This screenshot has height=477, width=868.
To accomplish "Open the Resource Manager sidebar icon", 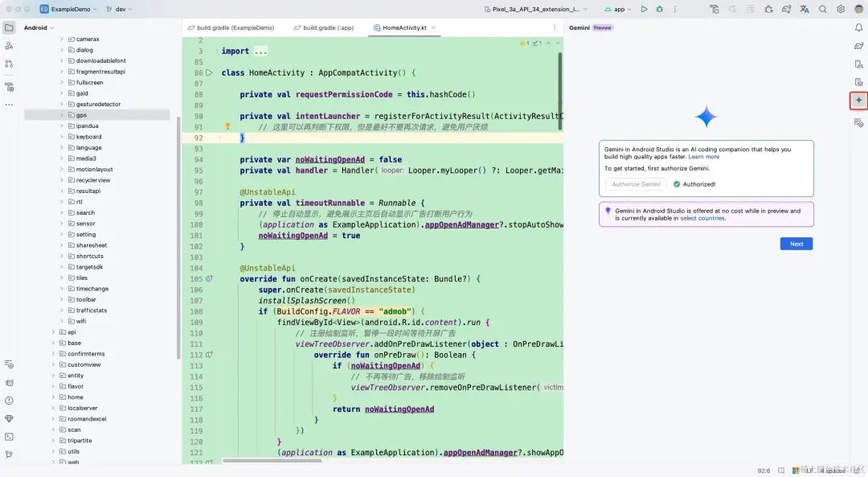I will 9,46.
